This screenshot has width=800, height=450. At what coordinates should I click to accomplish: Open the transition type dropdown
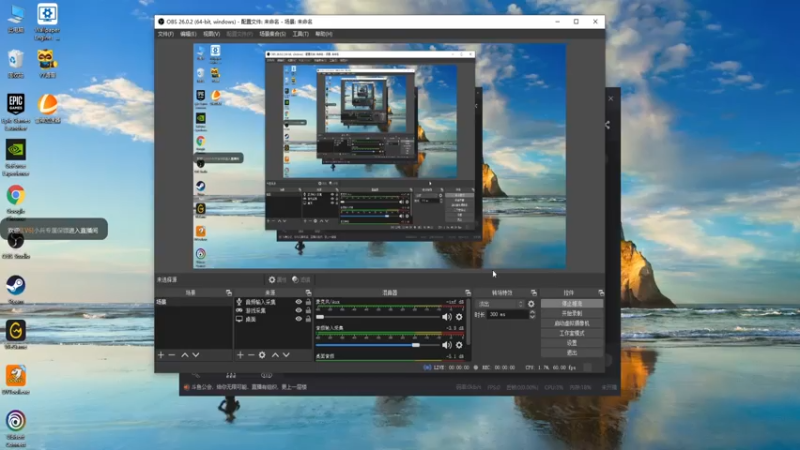click(500, 304)
